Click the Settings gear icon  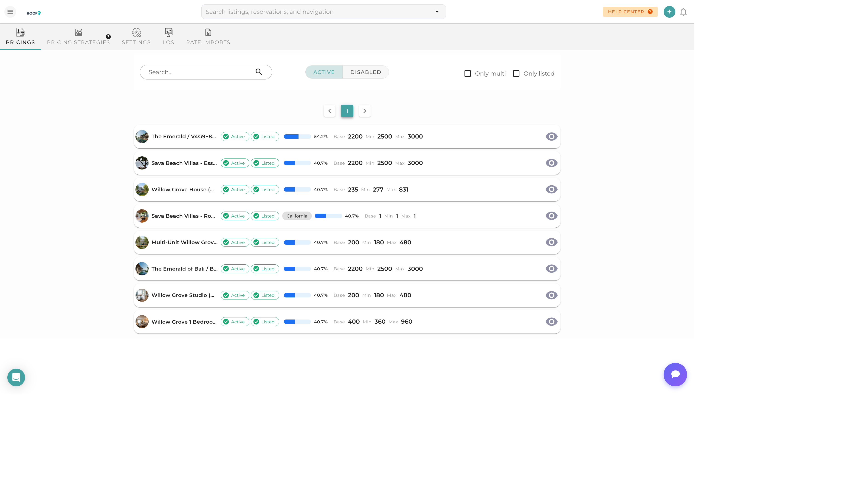click(136, 32)
